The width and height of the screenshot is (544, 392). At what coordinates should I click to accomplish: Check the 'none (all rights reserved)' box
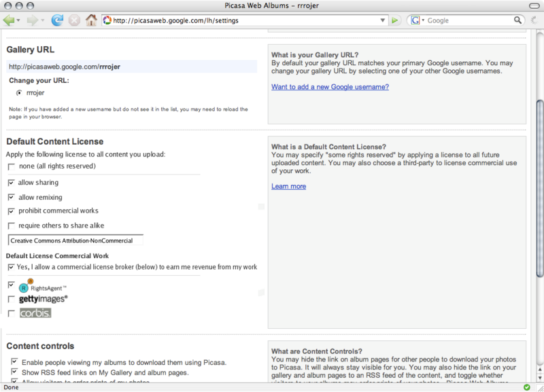tap(12, 166)
